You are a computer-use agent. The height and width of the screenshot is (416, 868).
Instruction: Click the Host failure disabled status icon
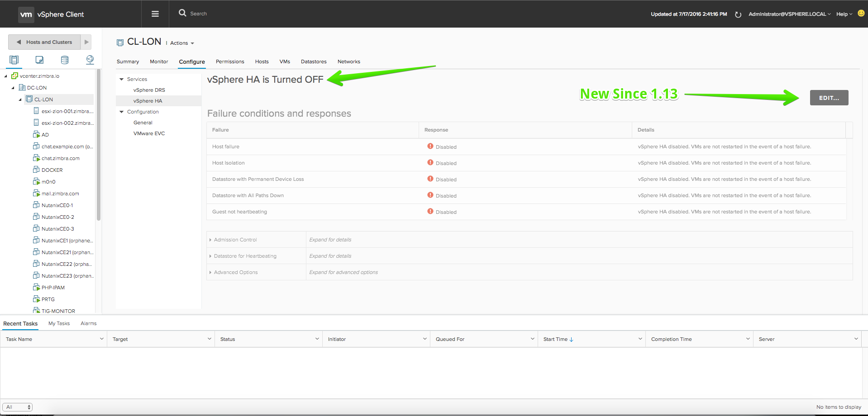click(x=430, y=146)
